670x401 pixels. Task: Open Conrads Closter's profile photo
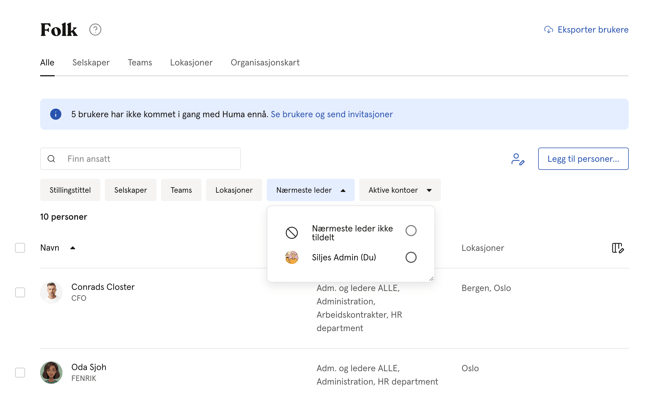51,292
